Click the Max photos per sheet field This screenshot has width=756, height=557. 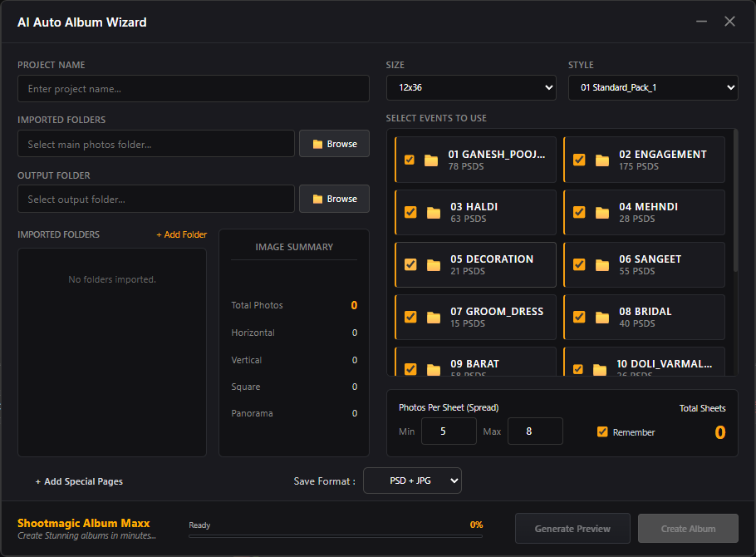point(535,431)
